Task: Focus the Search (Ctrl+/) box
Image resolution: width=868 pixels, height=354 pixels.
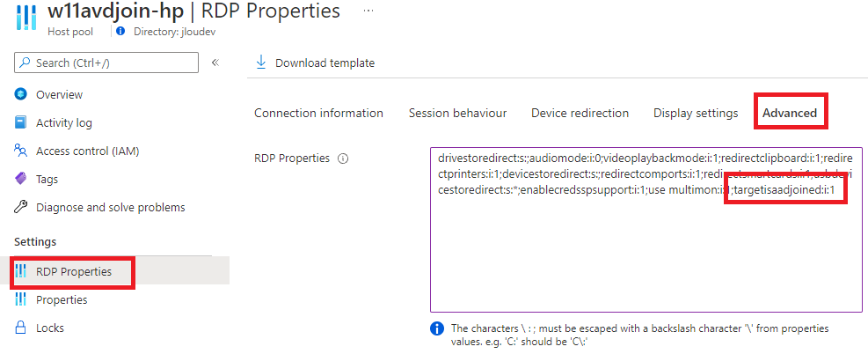Action: click(106, 63)
